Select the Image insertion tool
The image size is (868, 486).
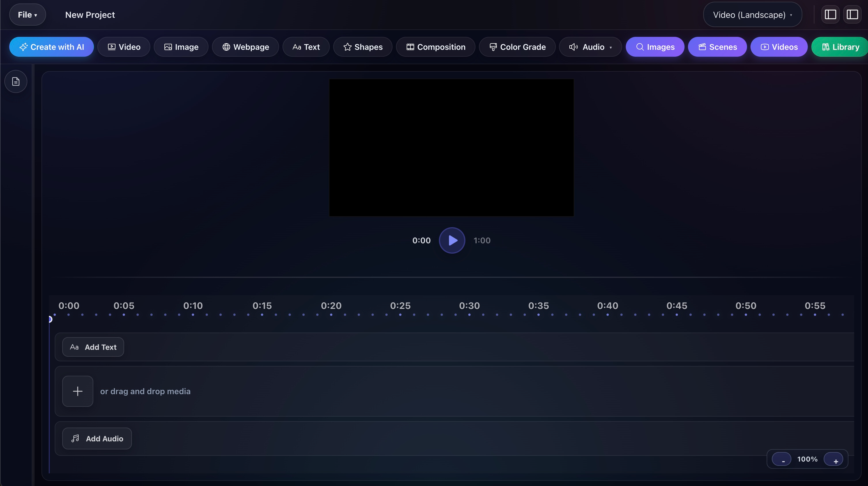181,47
